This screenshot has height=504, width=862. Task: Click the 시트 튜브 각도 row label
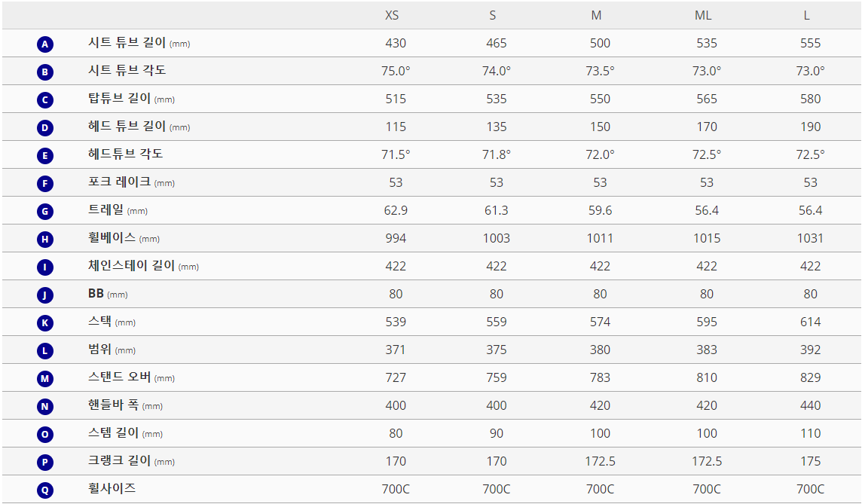pos(127,71)
